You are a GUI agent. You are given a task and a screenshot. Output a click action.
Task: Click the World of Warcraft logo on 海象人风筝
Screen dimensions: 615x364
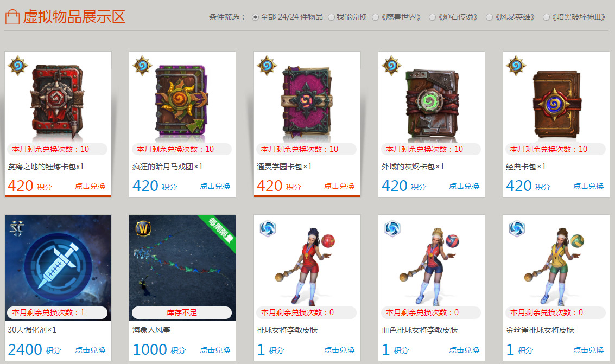pos(143,228)
